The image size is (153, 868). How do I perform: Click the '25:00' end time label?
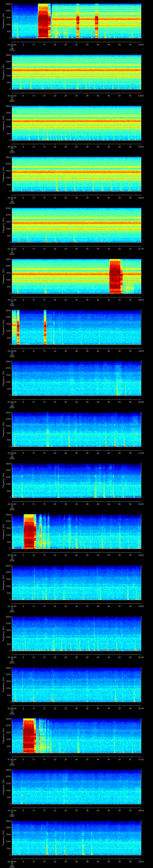click(141, 147)
